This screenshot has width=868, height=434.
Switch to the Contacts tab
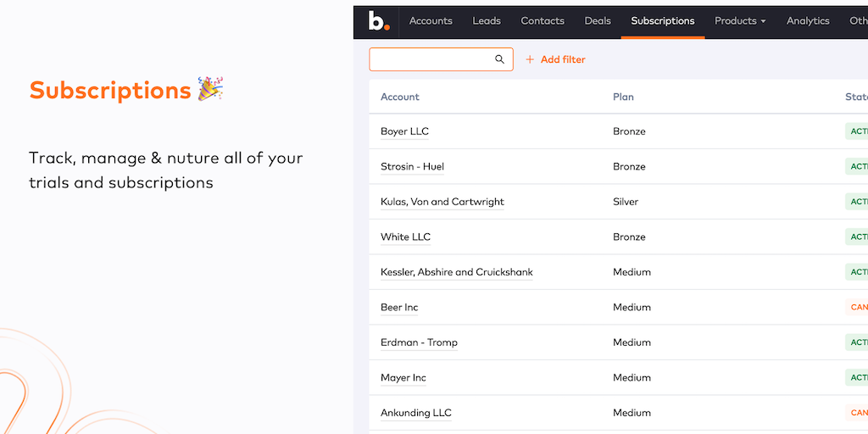pyautogui.click(x=542, y=21)
